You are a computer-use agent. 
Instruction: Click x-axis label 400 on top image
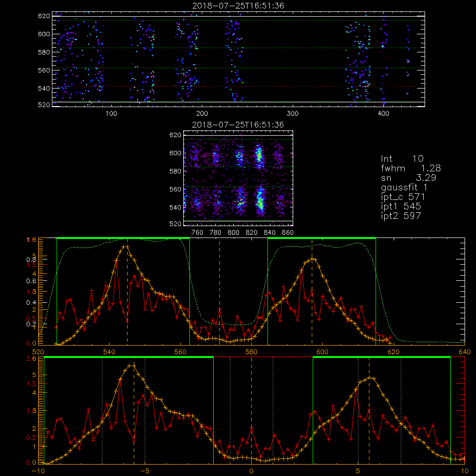[x=383, y=114]
